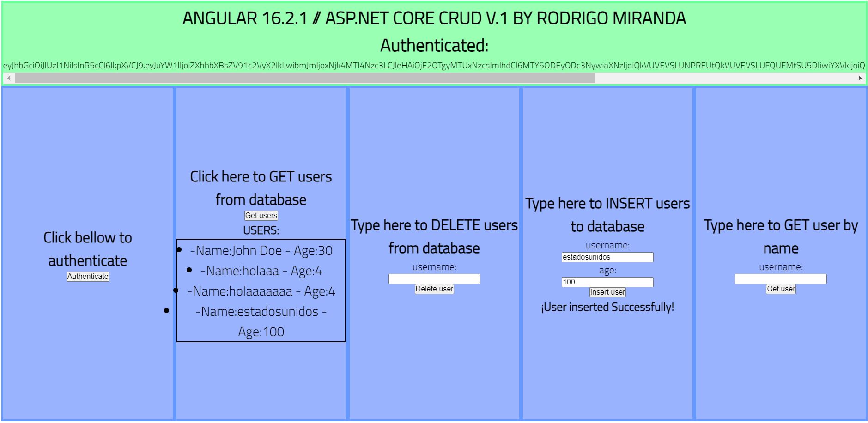Click the token scrollbar left arrow
Screen dimensions: 868x423
coord(9,79)
